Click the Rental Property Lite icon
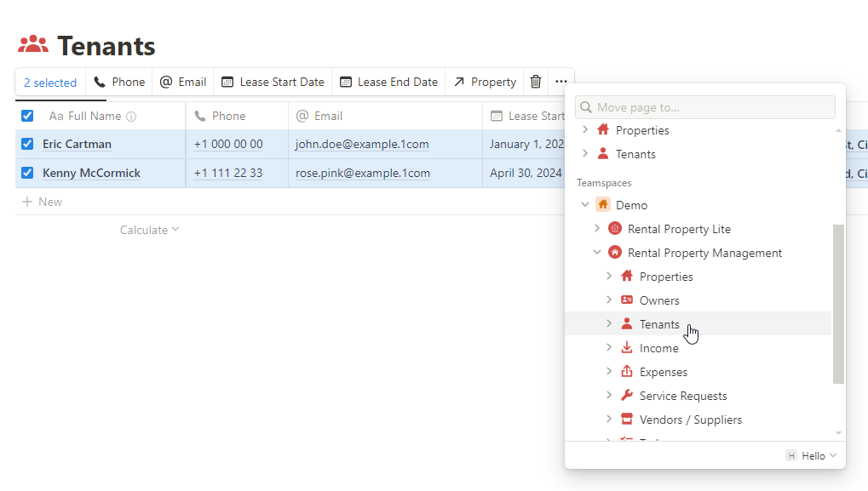The height and width of the screenshot is (491, 868). tap(614, 228)
